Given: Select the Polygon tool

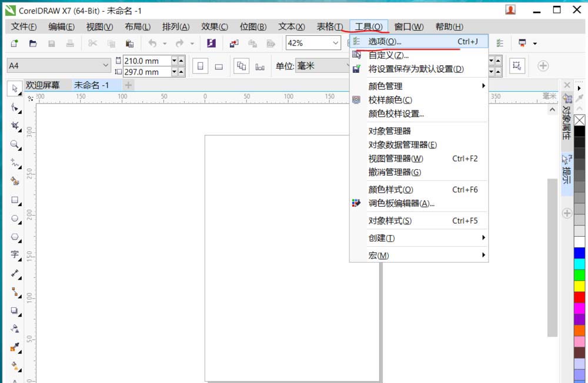Looking at the screenshot, I should click(x=15, y=237).
